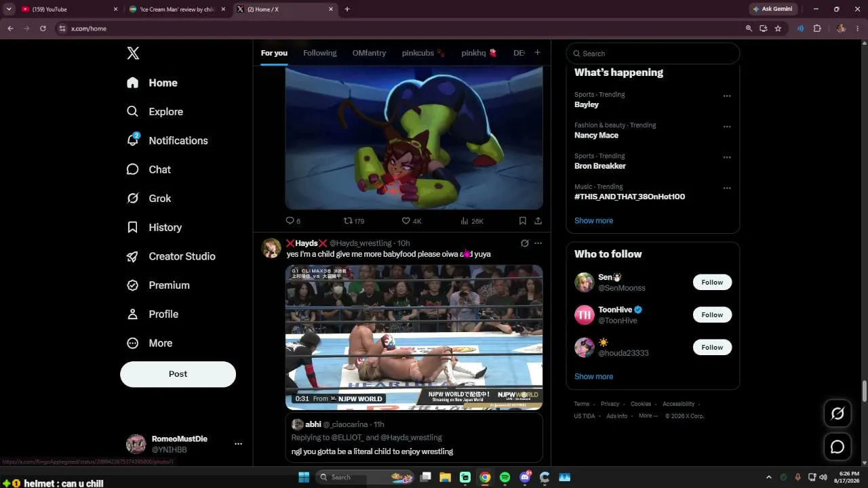Image resolution: width=868 pixels, height=488 pixels.
Task: Open a new browser tab
Action: [x=347, y=9]
